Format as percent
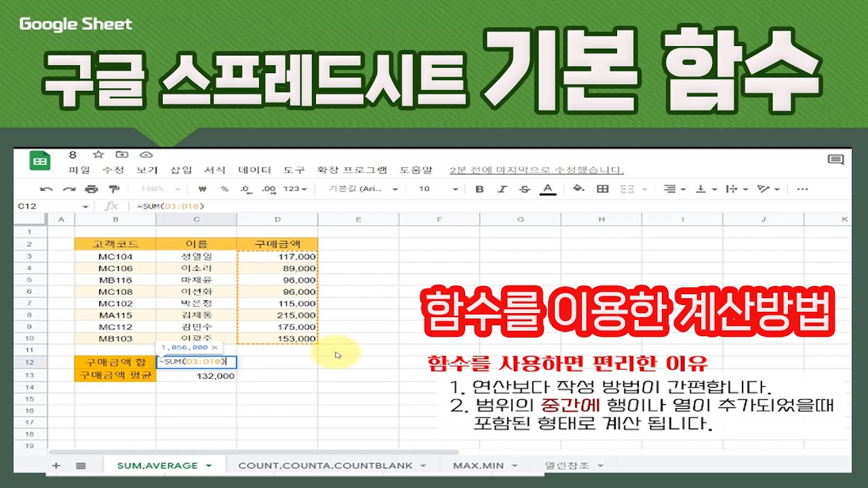 224,189
